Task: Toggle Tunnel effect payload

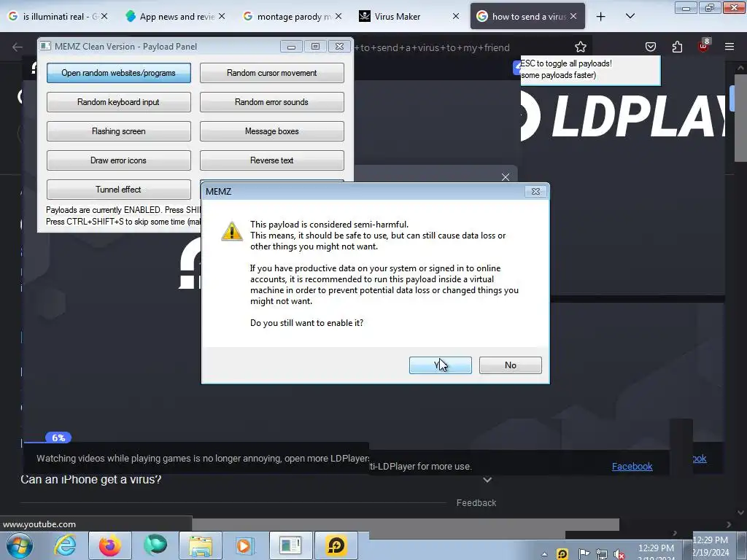Action: (119, 189)
